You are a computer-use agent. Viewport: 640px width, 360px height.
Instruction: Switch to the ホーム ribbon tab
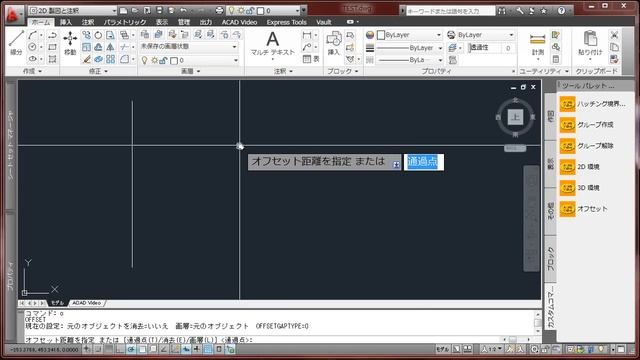pyautogui.click(x=41, y=22)
